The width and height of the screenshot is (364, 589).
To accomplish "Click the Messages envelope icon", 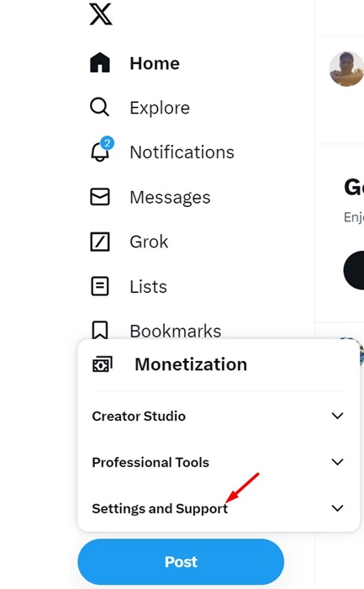I will (100, 197).
